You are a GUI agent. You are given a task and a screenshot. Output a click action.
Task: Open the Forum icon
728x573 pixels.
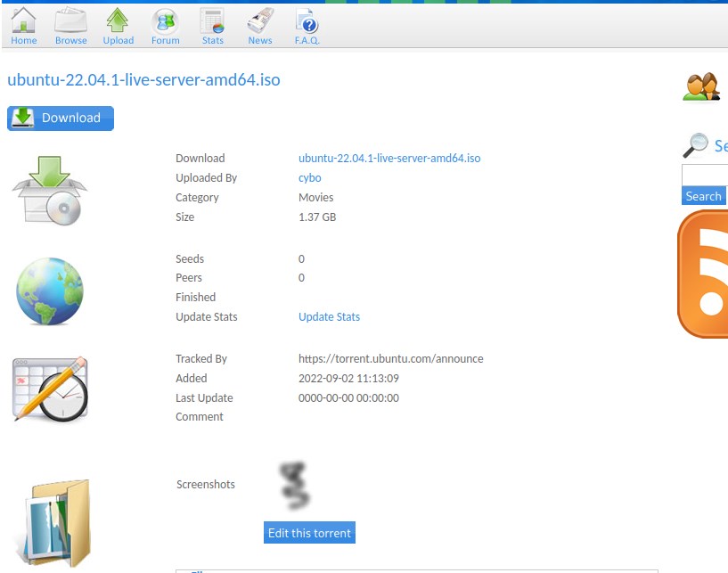click(x=165, y=20)
